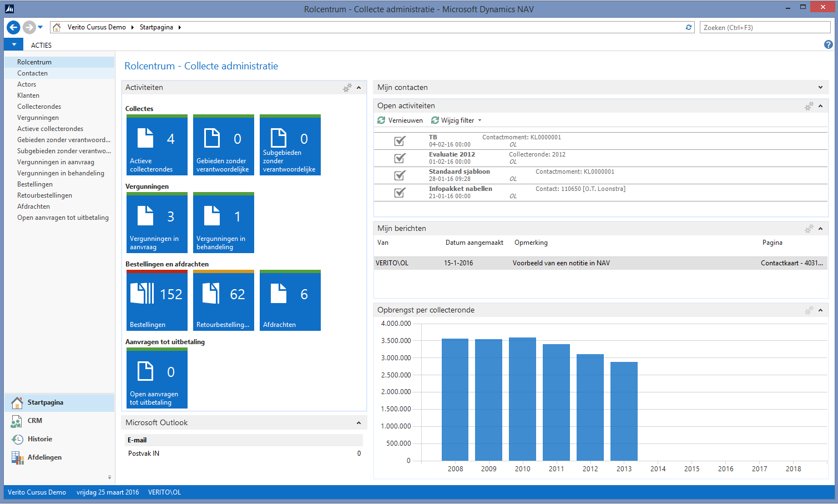Toggle the checkbox for Evaluatie 2012
Viewport: 838px width, 504px height.
point(400,158)
